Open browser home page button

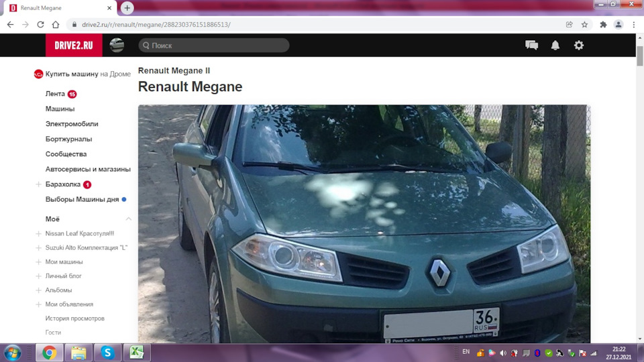[x=56, y=25]
